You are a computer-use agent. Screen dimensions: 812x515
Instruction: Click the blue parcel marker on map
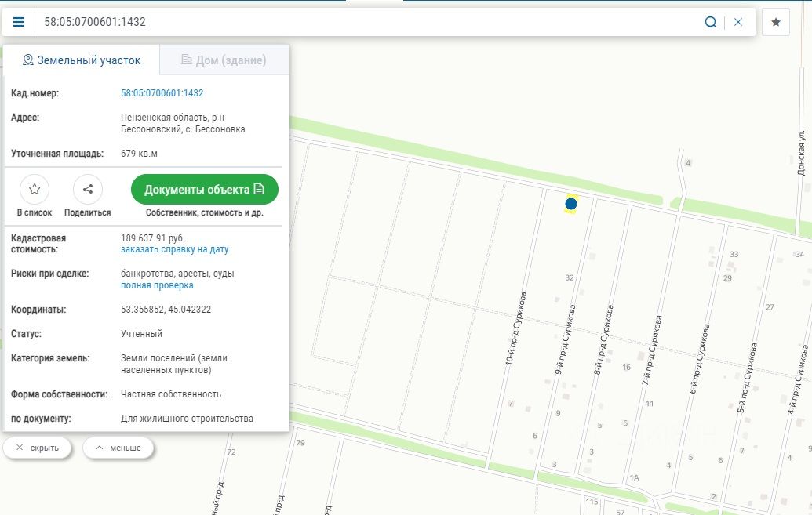tap(571, 204)
